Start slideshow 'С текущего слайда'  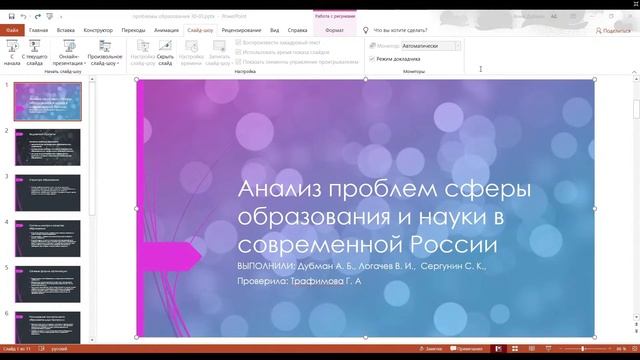34,53
